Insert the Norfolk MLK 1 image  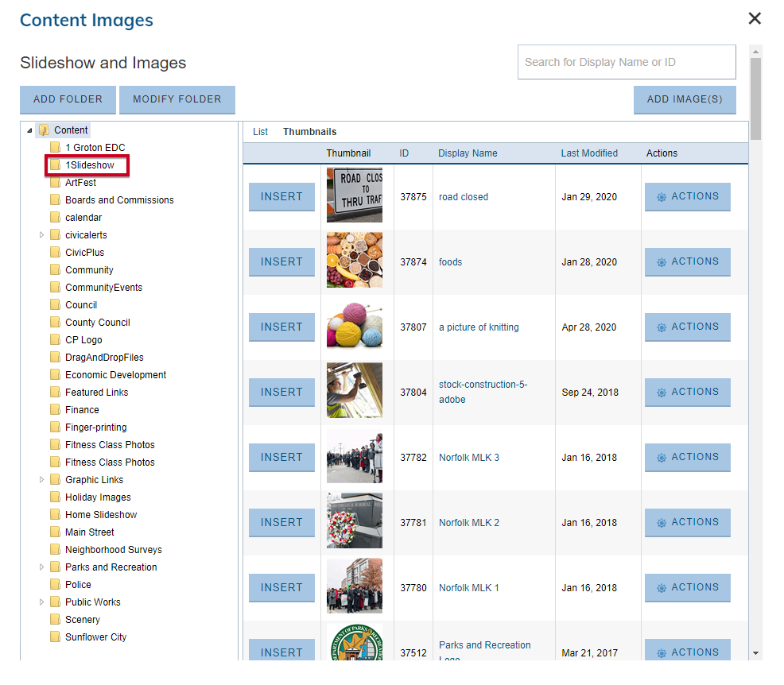[x=281, y=587]
